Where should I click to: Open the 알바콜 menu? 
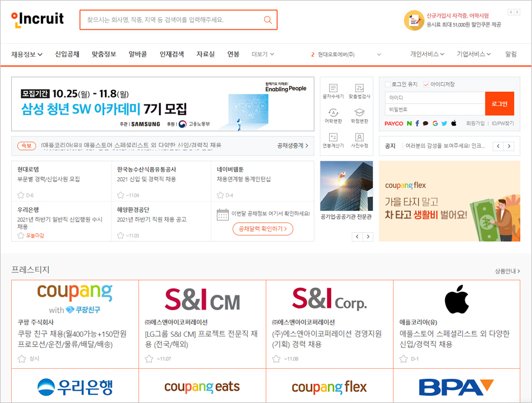pyautogui.click(x=138, y=54)
